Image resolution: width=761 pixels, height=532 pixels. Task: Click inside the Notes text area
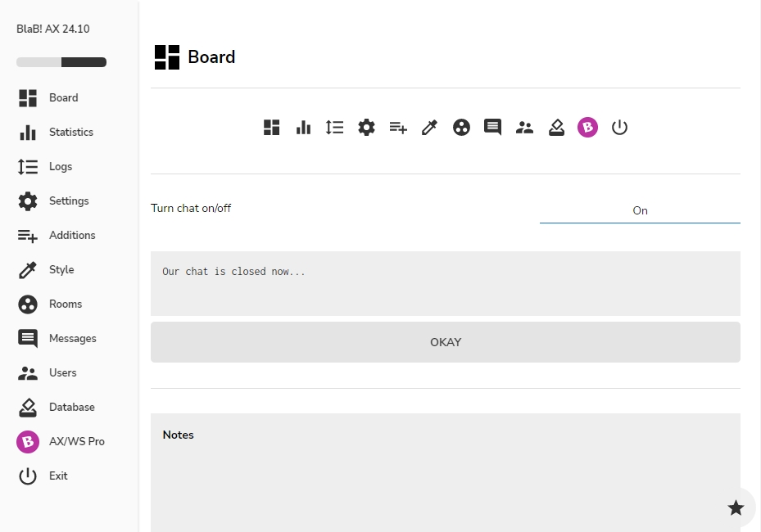click(445, 483)
